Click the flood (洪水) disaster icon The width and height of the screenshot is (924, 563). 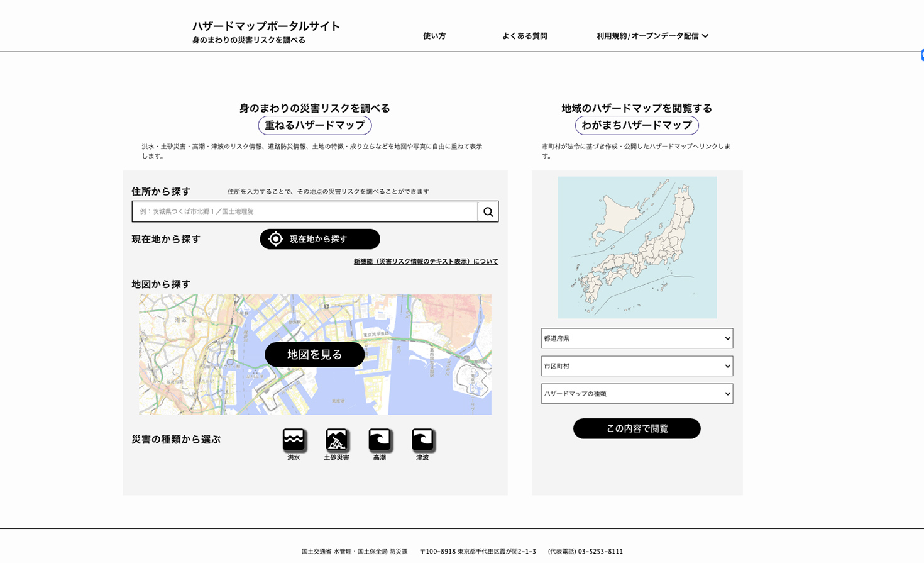294,440
